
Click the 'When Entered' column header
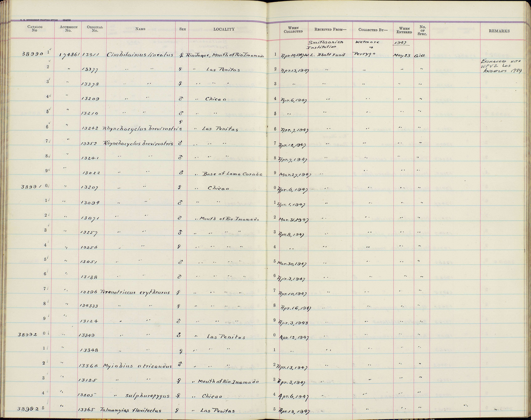point(404,30)
